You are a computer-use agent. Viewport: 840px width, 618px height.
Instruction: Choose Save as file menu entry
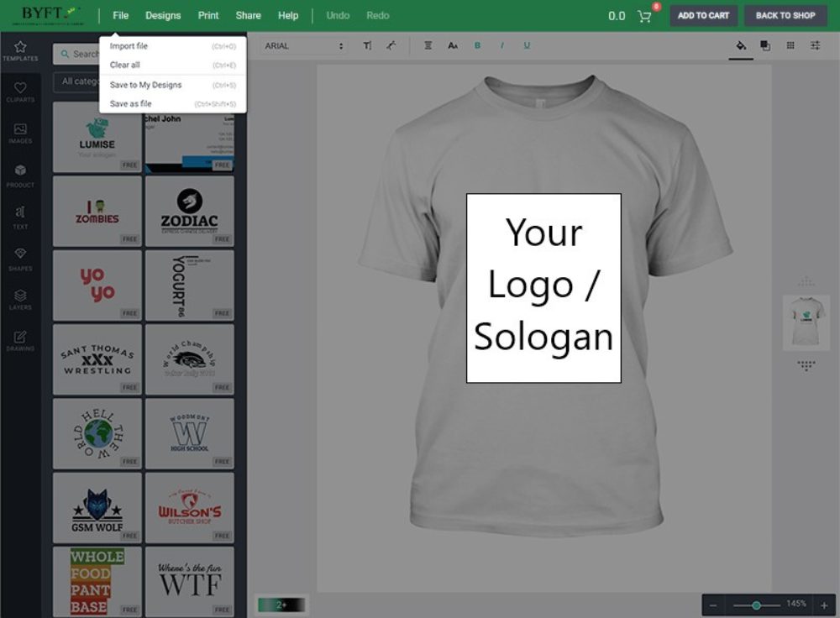(x=172, y=103)
